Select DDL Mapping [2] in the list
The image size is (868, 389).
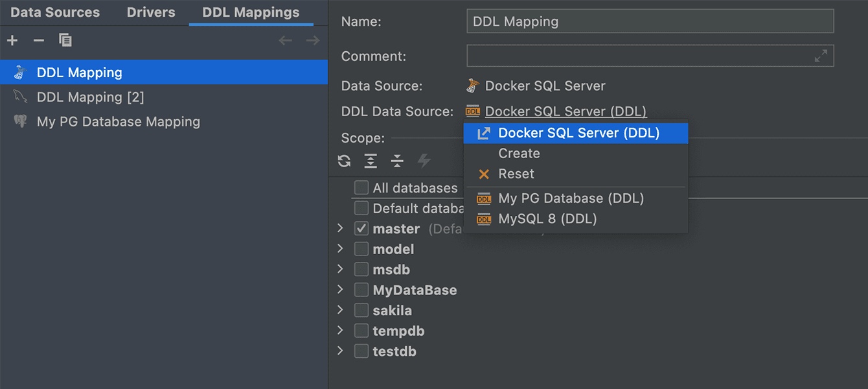pyautogui.click(x=164, y=97)
